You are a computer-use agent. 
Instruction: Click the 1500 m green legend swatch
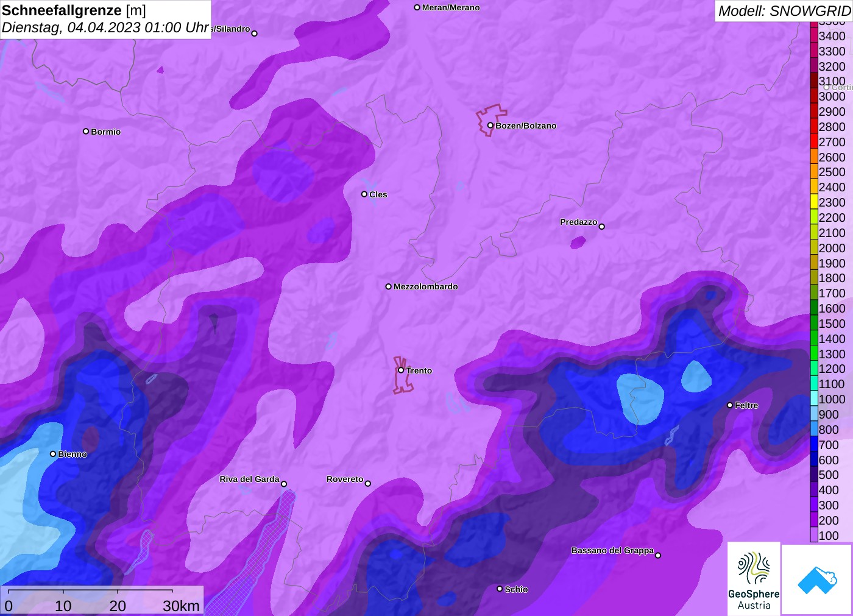[x=814, y=324]
